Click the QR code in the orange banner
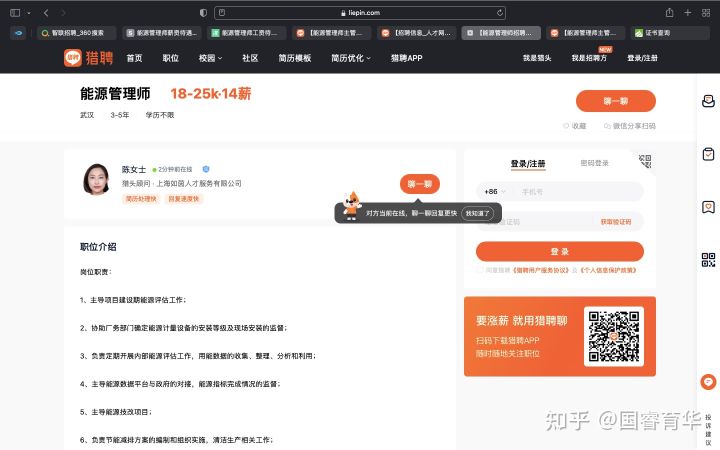 coord(613,336)
